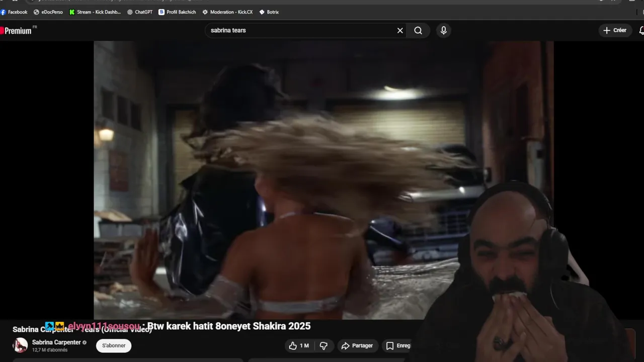Click the YouTube Premium logo

(x=17, y=31)
